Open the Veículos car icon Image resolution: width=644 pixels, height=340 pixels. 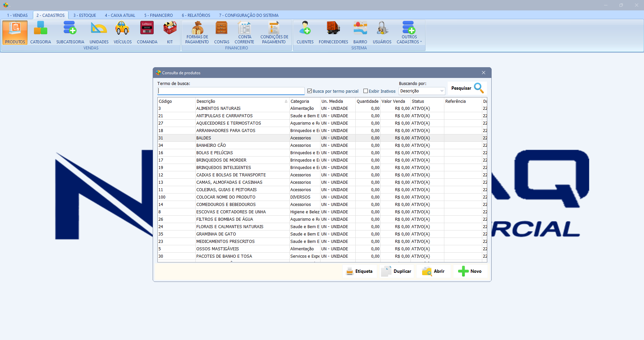(122, 32)
